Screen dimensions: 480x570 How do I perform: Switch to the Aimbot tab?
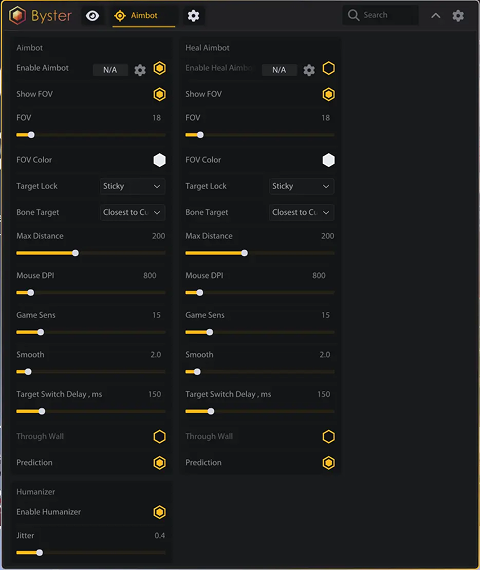click(144, 16)
